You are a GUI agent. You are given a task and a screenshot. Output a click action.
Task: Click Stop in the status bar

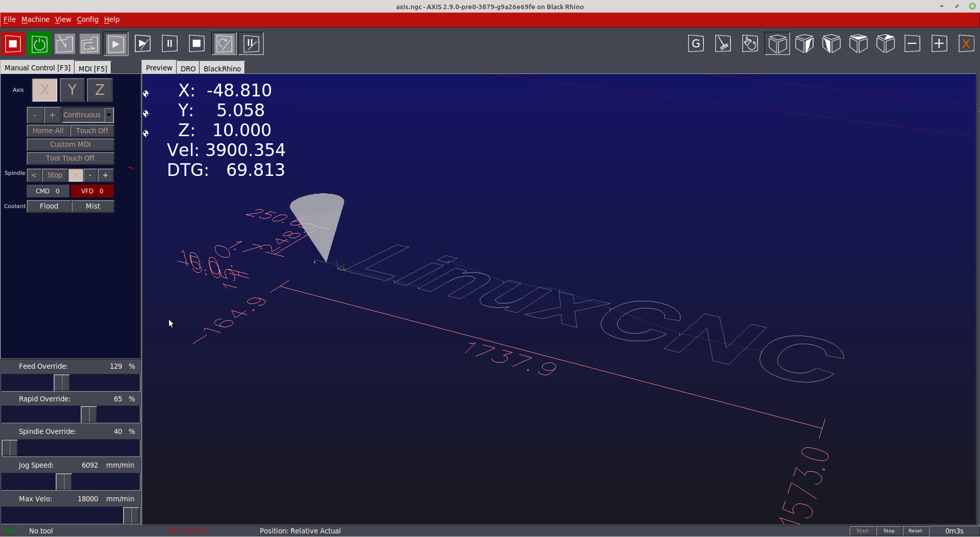point(889,531)
